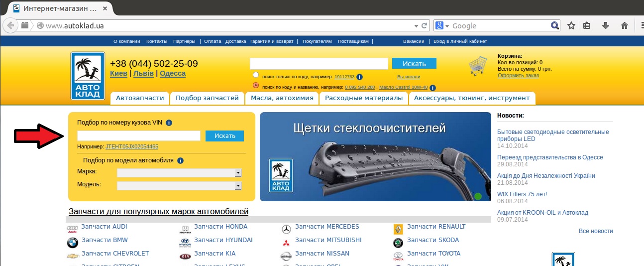Open О компании top menu link
This screenshot has height=266, width=644.
pos(127,41)
